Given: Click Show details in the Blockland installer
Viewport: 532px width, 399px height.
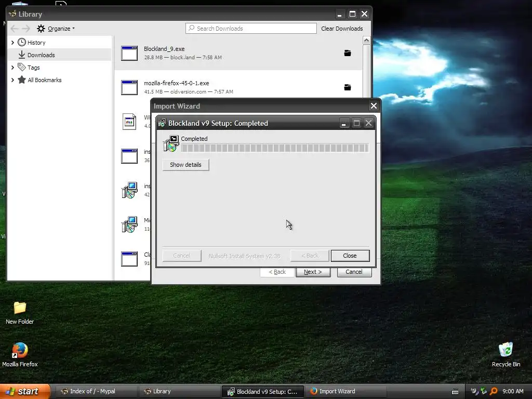Looking at the screenshot, I should 185,165.
